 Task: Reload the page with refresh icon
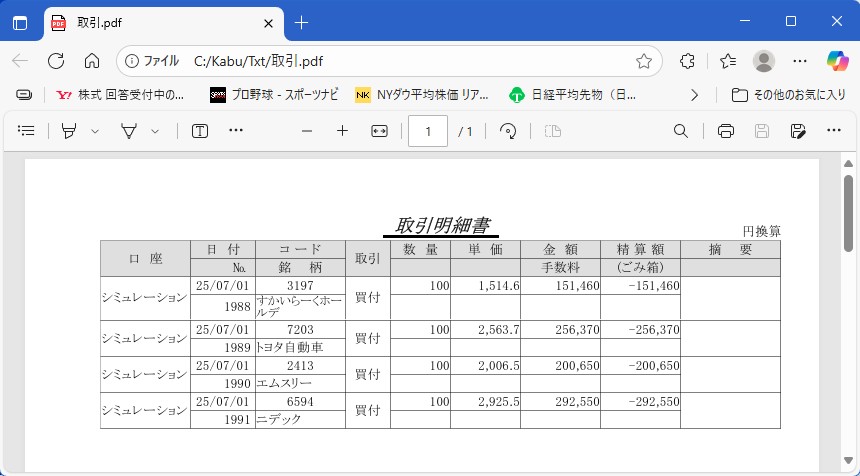pos(56,61)
